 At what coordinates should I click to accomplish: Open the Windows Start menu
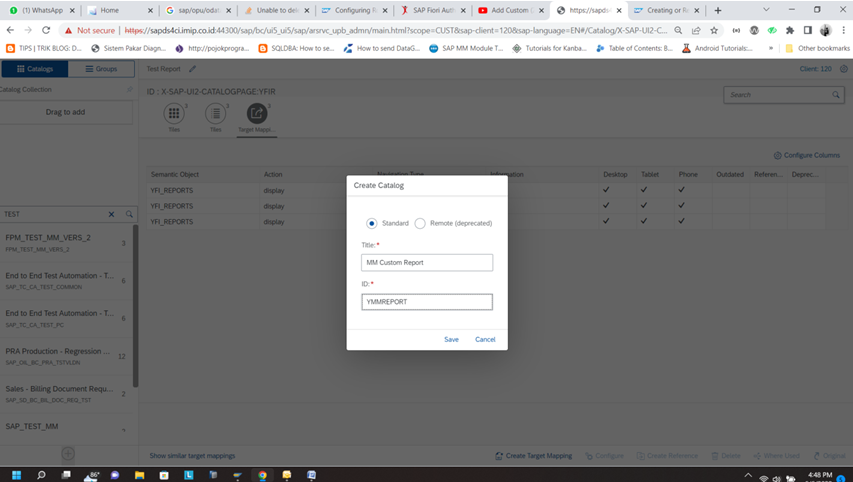point(16,475)
